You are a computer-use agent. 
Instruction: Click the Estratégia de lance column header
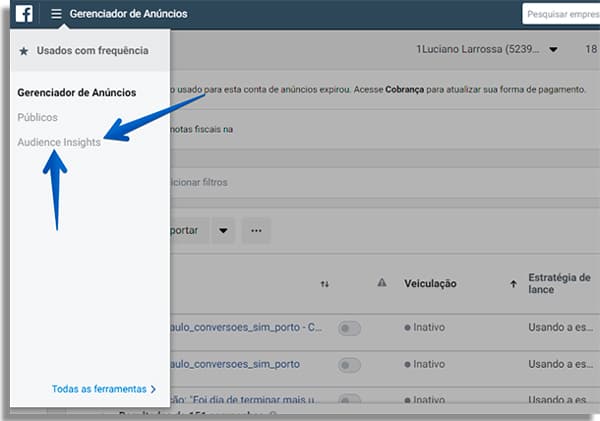click(559, 283)
